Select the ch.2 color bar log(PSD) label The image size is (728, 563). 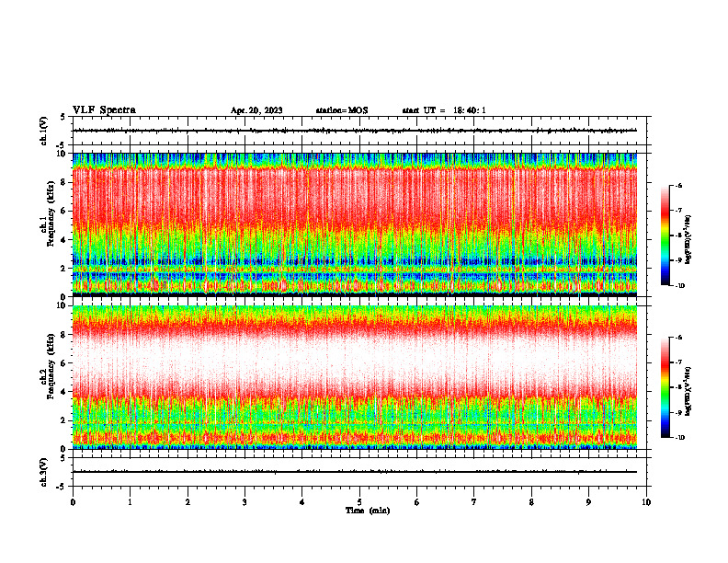(x=688, y=391)
